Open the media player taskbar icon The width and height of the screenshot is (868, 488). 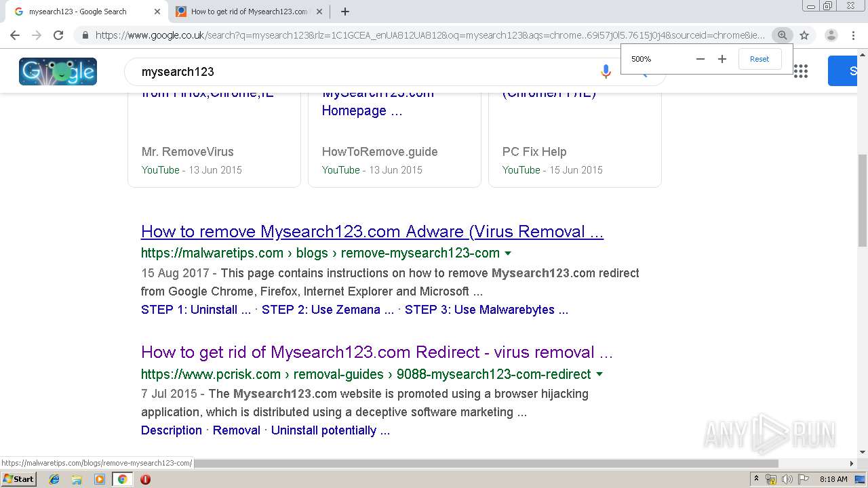[x=100, y=479]
